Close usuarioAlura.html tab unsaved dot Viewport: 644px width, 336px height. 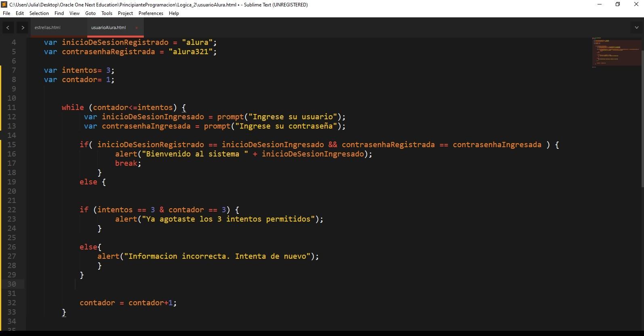tap(137, 28)
